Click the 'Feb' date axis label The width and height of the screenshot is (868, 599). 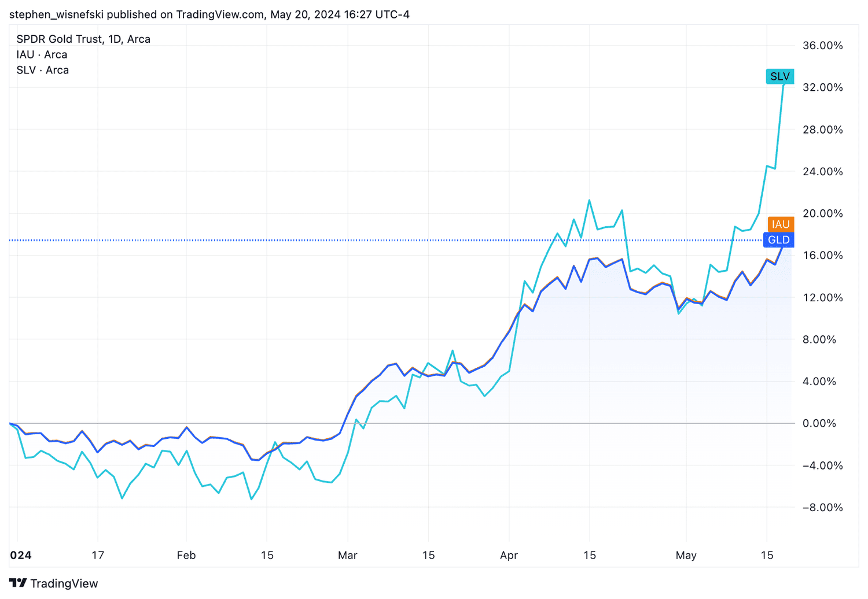click(186, 555)
